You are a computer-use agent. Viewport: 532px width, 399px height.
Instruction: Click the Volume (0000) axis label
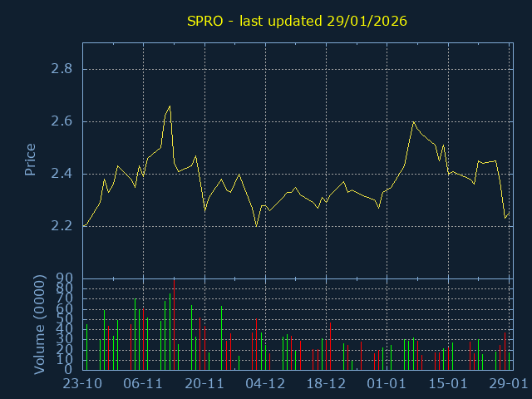(39, 324)
